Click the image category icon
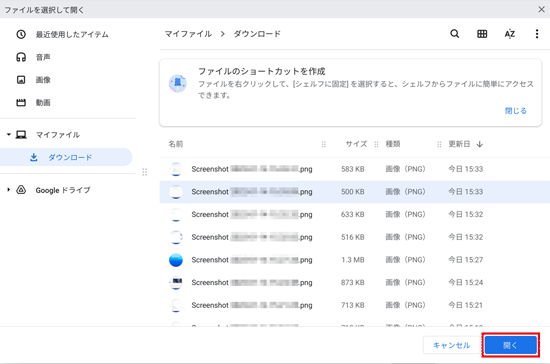Image resolution: width=550 pixels, height=364 pixels. coord(21,80)
